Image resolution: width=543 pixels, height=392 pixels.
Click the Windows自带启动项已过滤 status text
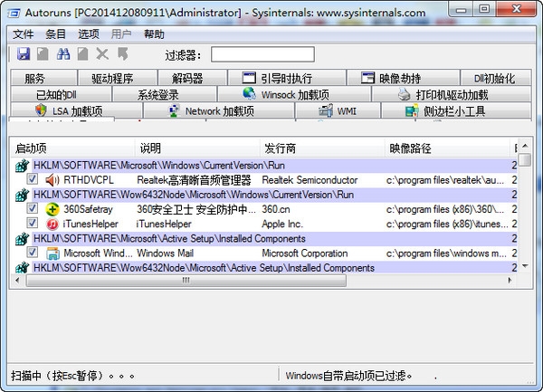click(x=349, y=376)
